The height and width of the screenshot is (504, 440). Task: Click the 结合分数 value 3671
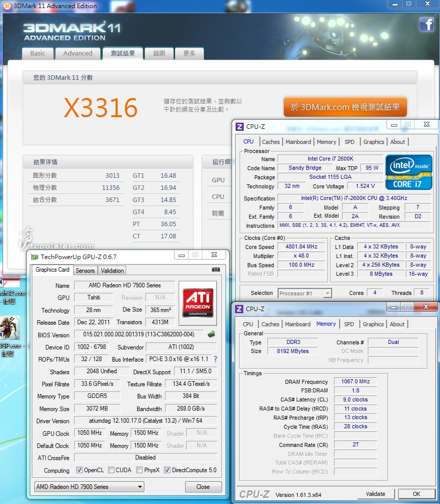[113, 200]
